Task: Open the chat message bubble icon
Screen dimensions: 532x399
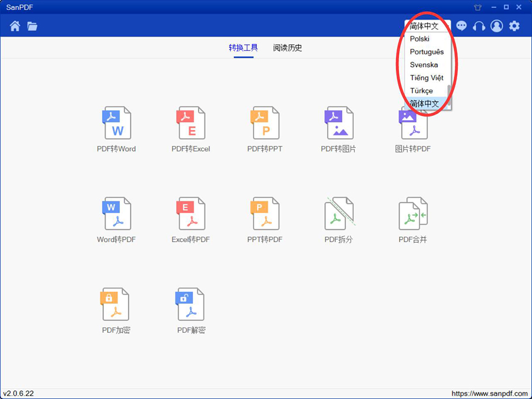Action: point(461,26)
